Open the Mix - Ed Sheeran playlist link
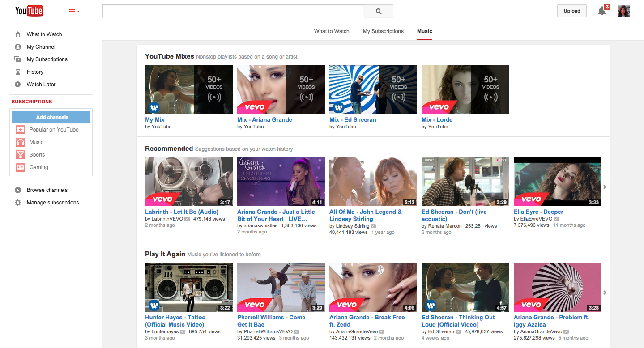 click(353, 119)
